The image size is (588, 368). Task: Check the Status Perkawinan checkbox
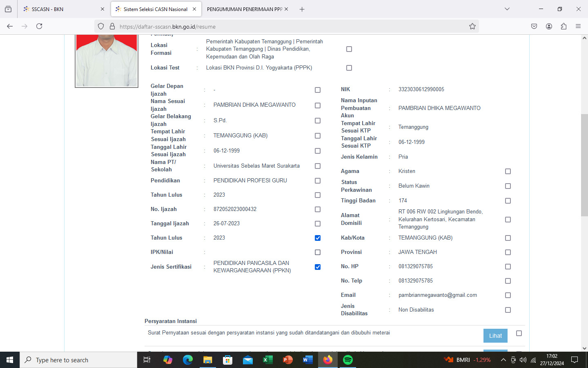508,186
